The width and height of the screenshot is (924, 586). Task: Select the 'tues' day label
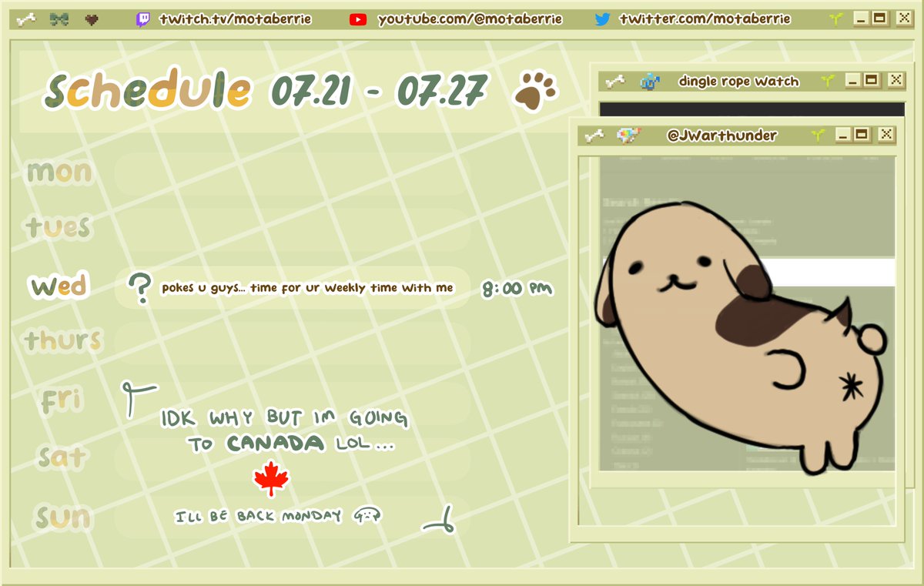pos(58,227)
